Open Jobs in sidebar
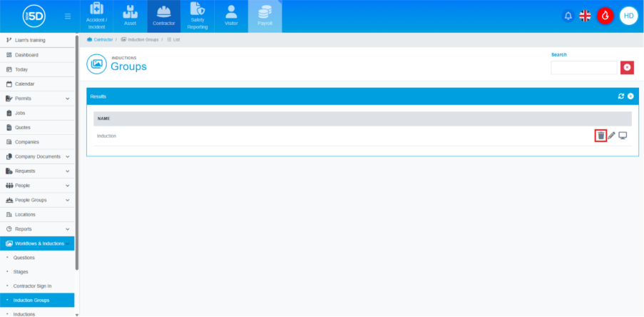The width and height of the screenshot is (644, 317). click(x=37, y=113)
